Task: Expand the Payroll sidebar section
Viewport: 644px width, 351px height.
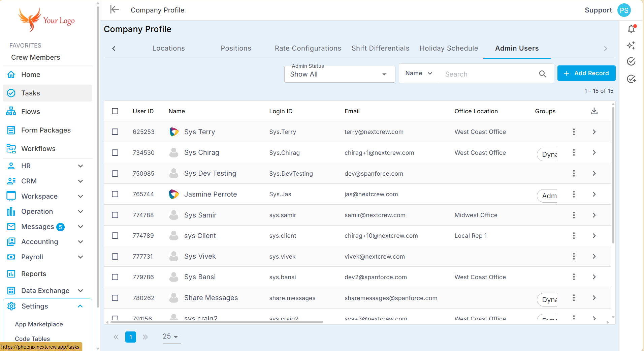Action: [47, 257]
